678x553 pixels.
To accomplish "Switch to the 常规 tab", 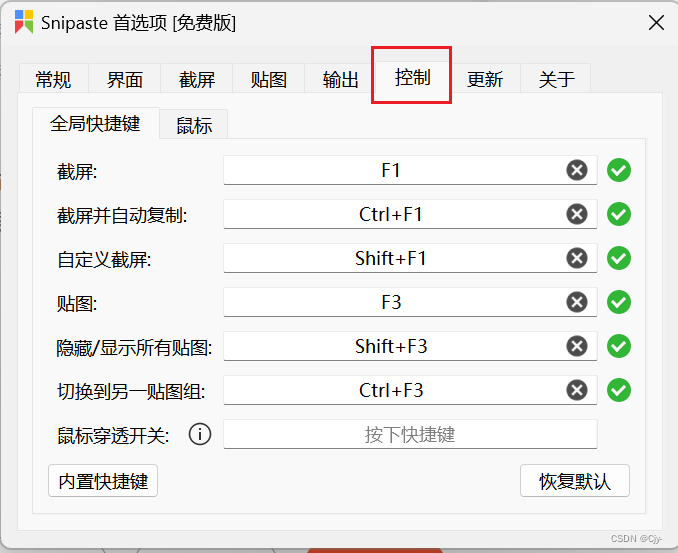I will coord(54,79).
